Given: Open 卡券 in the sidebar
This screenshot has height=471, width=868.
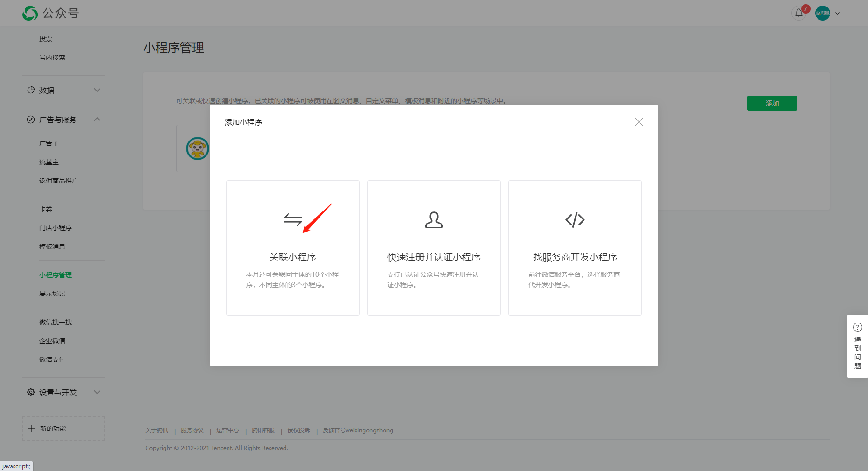Looking at the screenshot, I should click(x=46, y=209).
